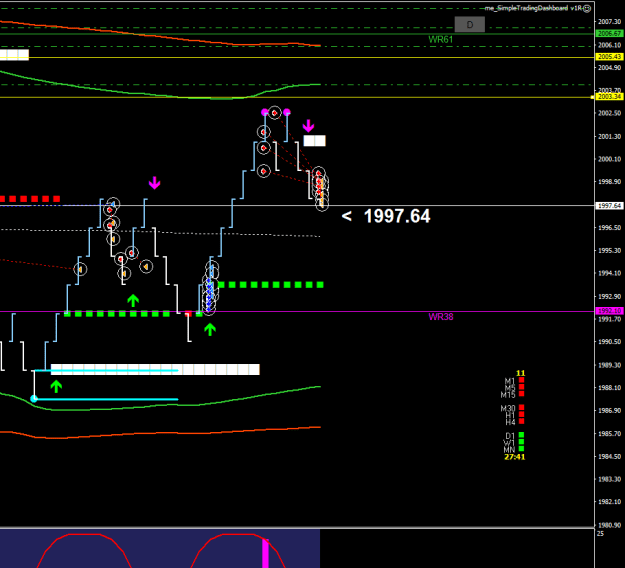625x568 pixels.
Task: Click the red square next to H4
Action: [521, 421]
